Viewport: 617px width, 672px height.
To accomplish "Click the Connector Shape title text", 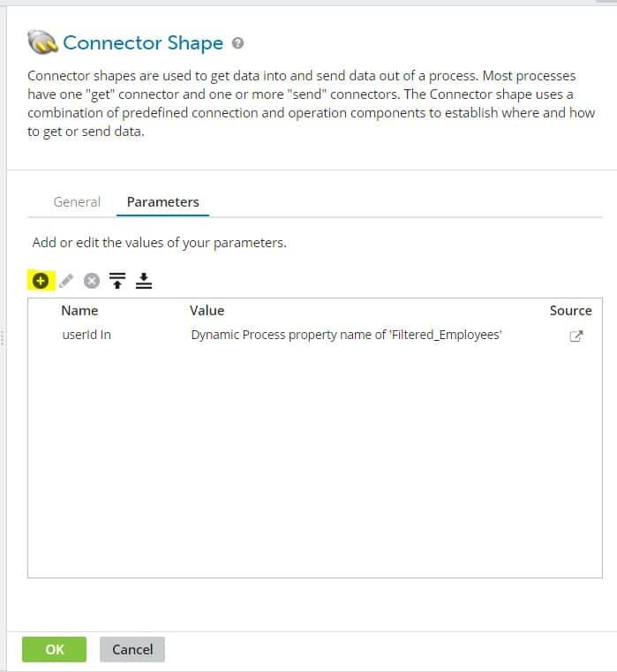I will coord(143,43).
